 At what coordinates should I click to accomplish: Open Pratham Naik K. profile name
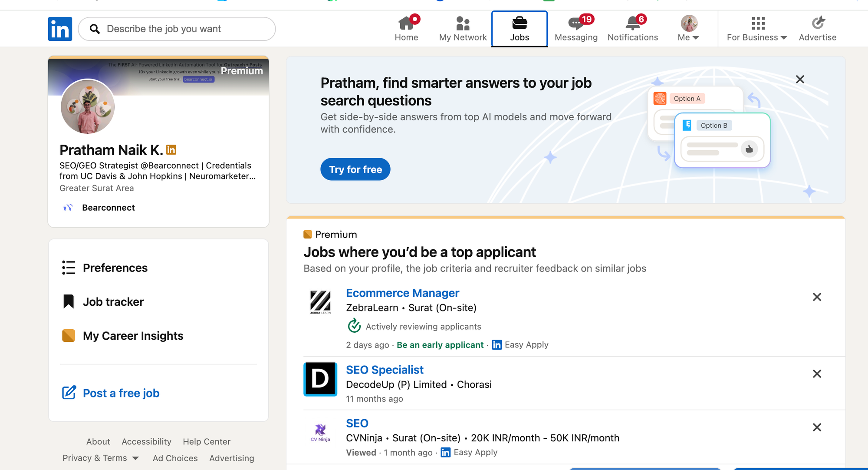tap(111, 150)
